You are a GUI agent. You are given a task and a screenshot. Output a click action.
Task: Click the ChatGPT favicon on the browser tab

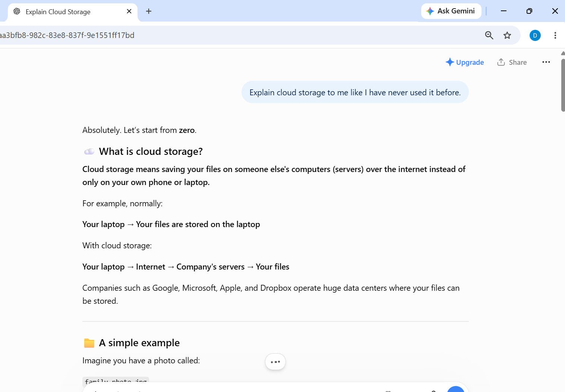17,12
